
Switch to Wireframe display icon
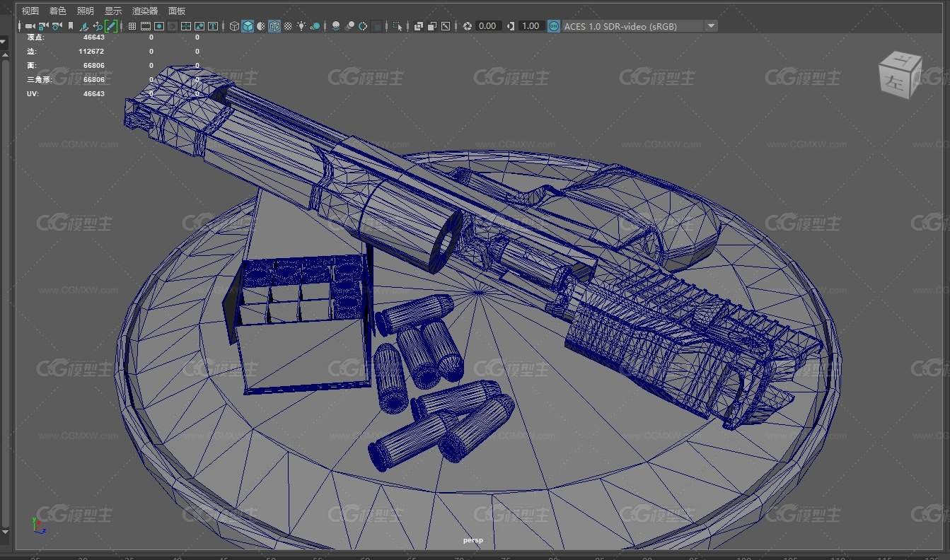pos(234,26)
